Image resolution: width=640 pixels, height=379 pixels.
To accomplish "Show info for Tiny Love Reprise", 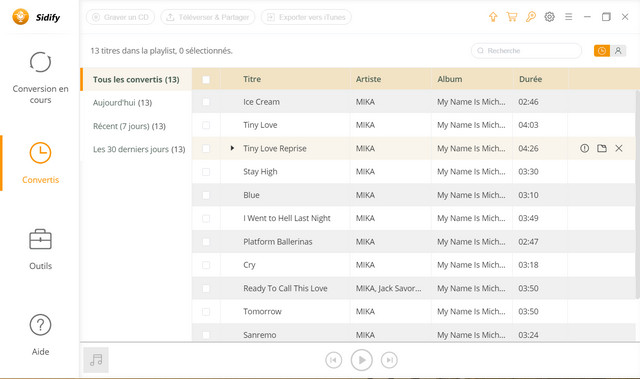I will [584, 148].
